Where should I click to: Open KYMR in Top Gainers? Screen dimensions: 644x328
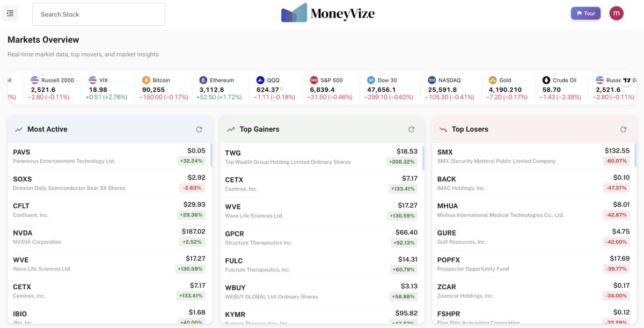click(x=321, y=315)
